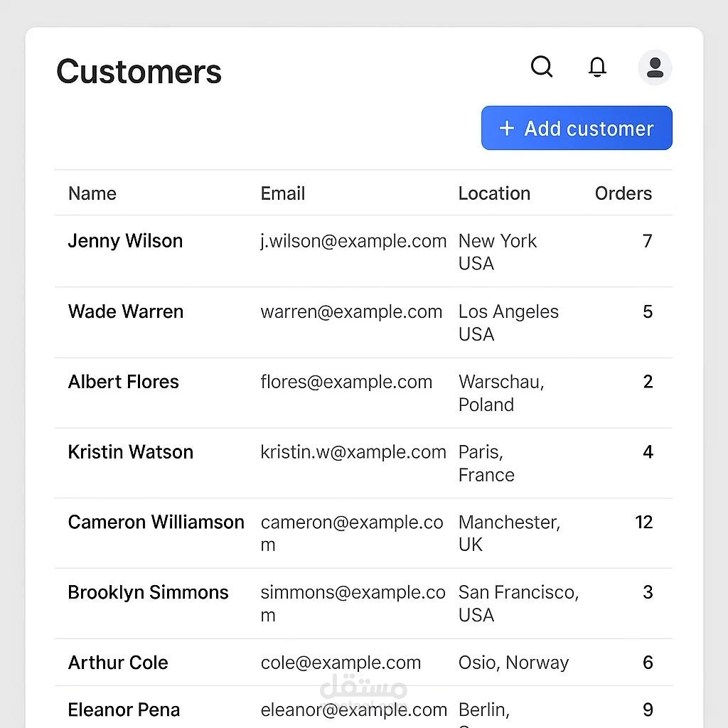Click the Add customer button
This screenshot has width=728, height=728.
(x=577, y=128)
